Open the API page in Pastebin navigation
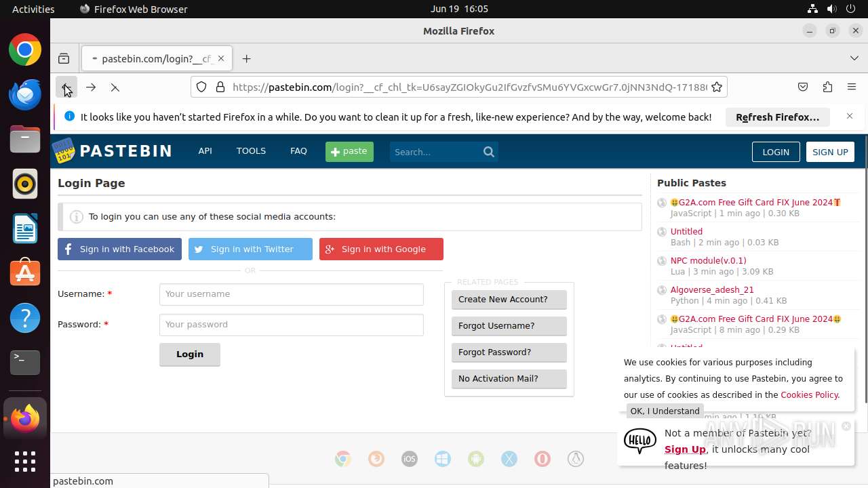This screenshot has width=868, height=488. point(205,150)
